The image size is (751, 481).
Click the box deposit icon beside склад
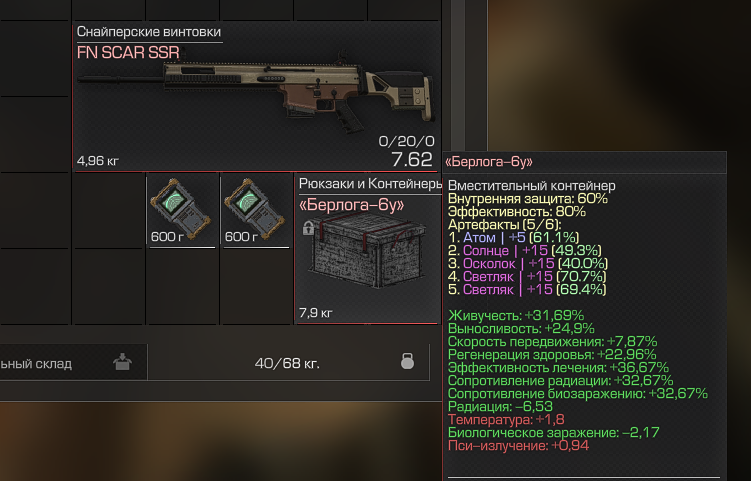coord(122,362)
